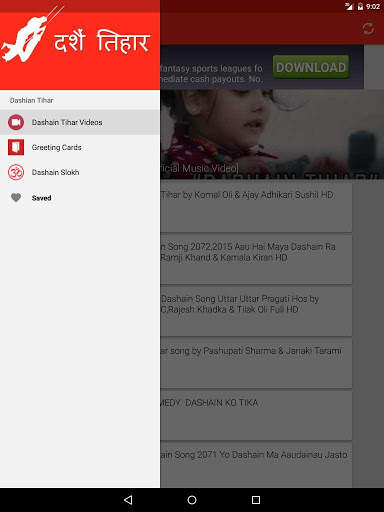
Task: Tap the Dashain Slokh om icon
Action: [16, 172]
